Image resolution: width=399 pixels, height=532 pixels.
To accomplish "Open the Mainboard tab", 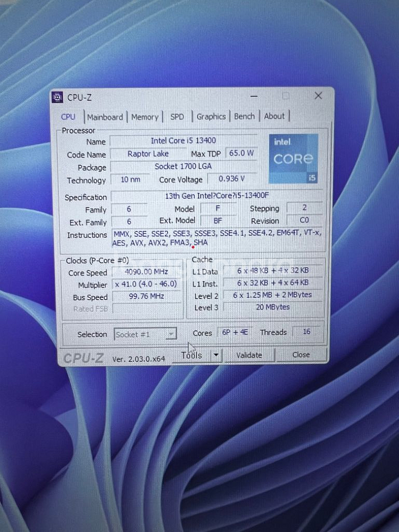I will 105,117.
